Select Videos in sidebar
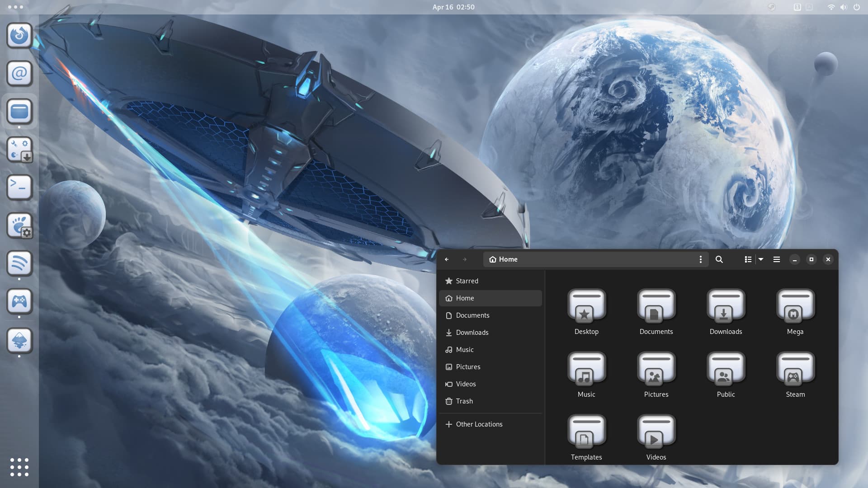Image resolution: width=868 pixels, height=488 pixels. coord(490,384)
